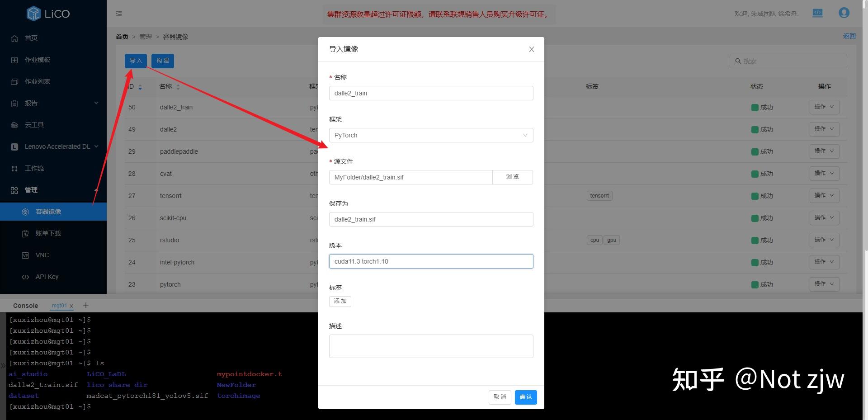Add a new terminal tab
Screen dimensions: 868x420
pos(86,306)
